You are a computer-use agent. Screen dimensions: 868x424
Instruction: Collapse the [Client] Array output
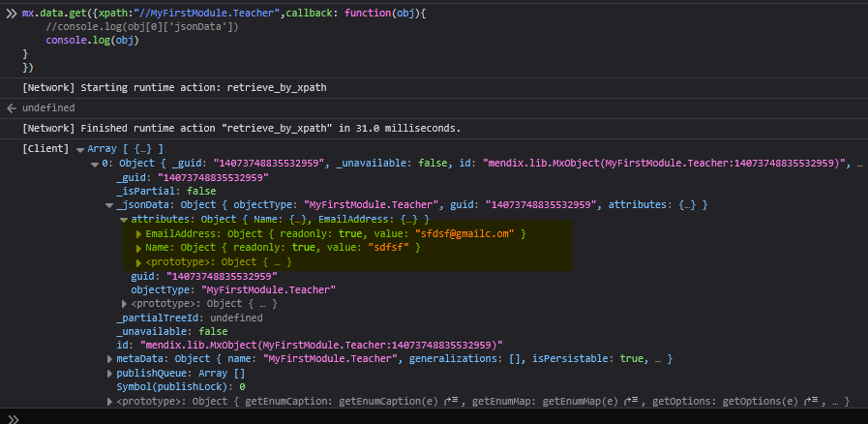click(x=79, y=150)
